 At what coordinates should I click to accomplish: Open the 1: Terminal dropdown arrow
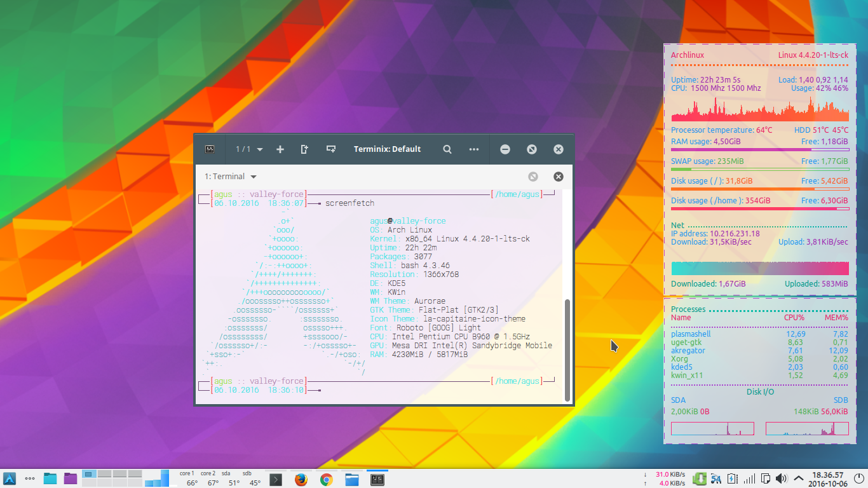tap(254, 177)
